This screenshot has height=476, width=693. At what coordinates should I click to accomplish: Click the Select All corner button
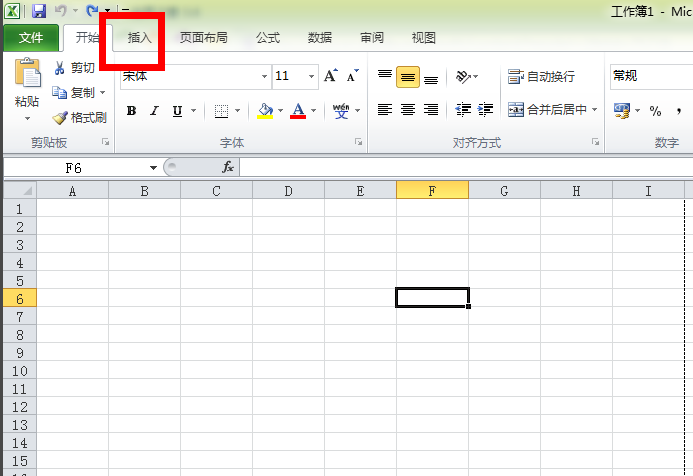coord(20,190)
